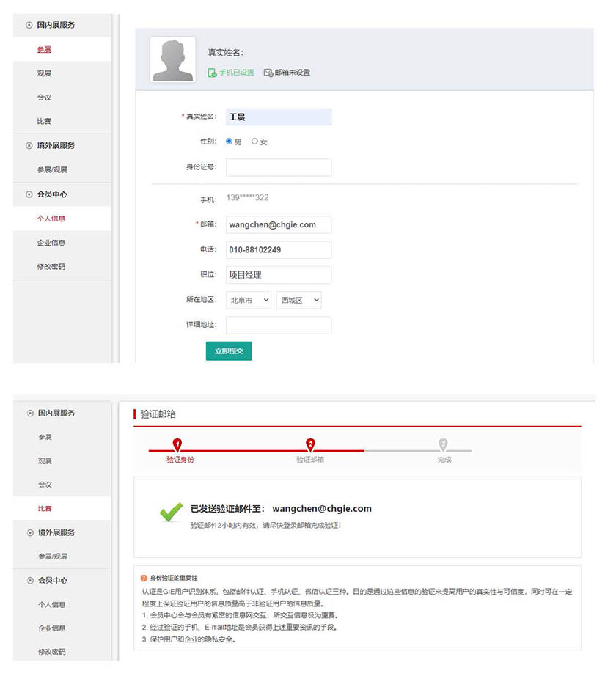Viewport: 616px width, 690px height.
Task: Click the green 手机已设置 phone icon
Action: pos(212,73)
